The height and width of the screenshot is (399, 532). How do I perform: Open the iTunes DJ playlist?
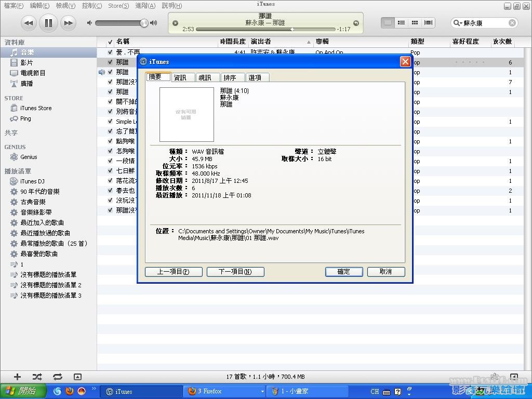point(48,181)
